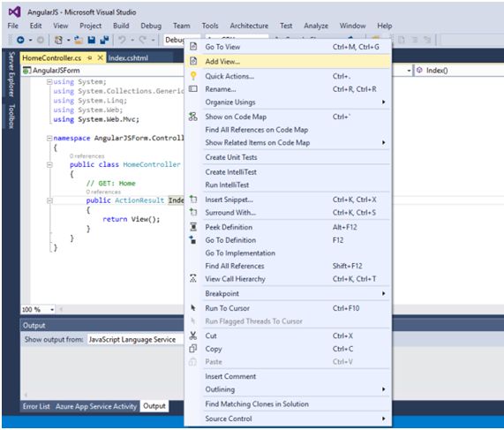Expand the Source Control submenu
The image size is (504, 430).
(x=383, y=419)
